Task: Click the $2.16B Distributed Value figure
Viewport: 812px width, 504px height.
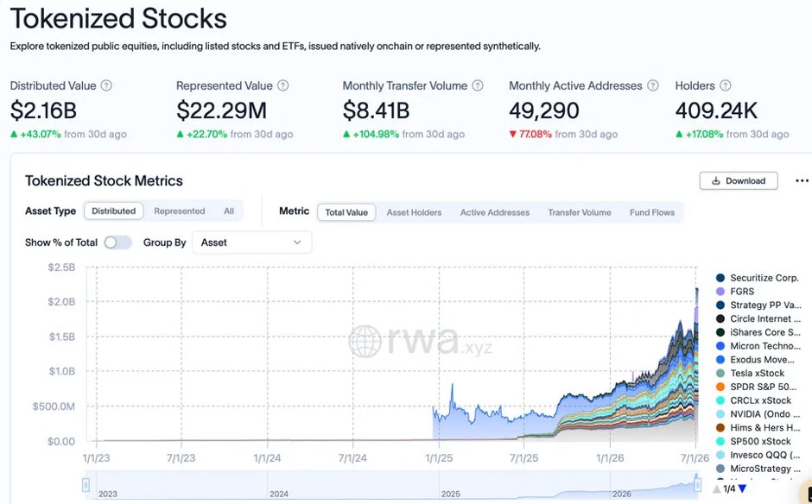Action: [43, 110]
